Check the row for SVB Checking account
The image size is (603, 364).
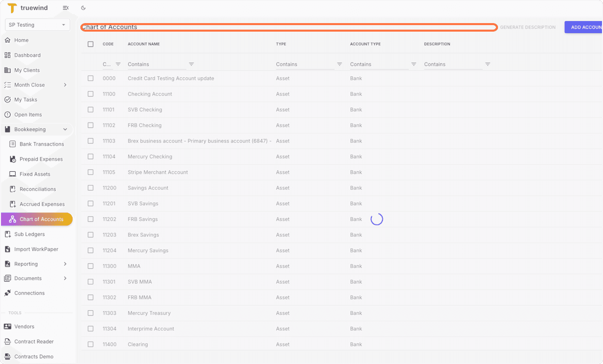[90, 109]
